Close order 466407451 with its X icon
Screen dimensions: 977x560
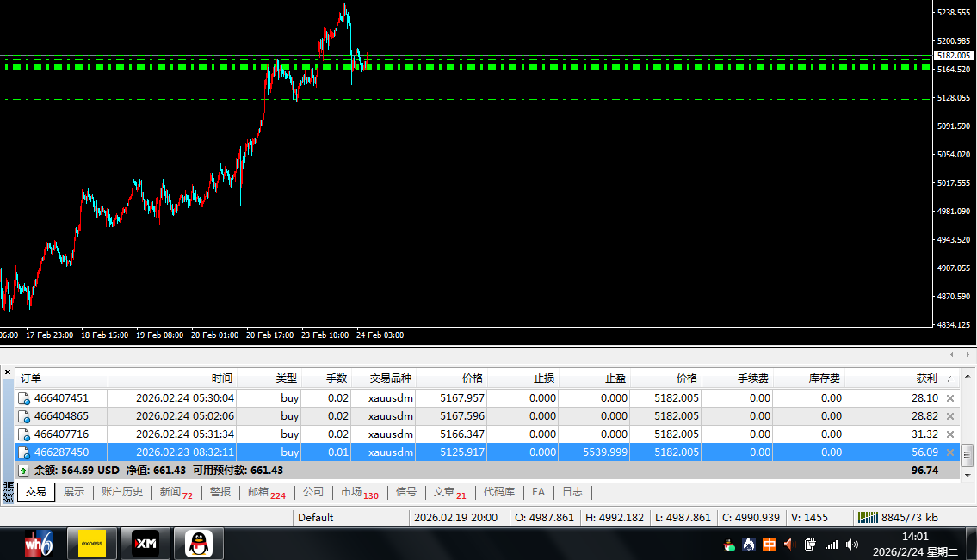[950, 398]
